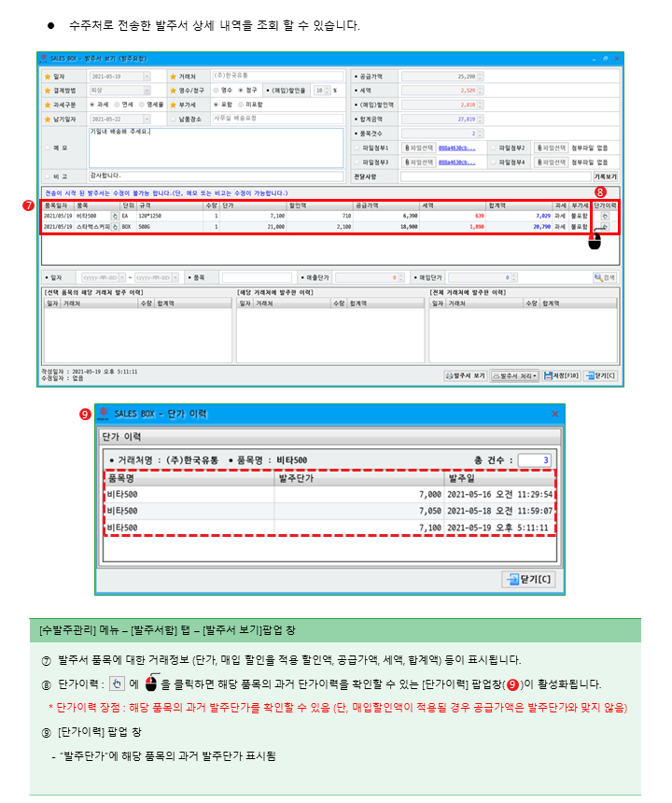
Task: Click the 공급가액 value stepper
Action: click(480, 77)
